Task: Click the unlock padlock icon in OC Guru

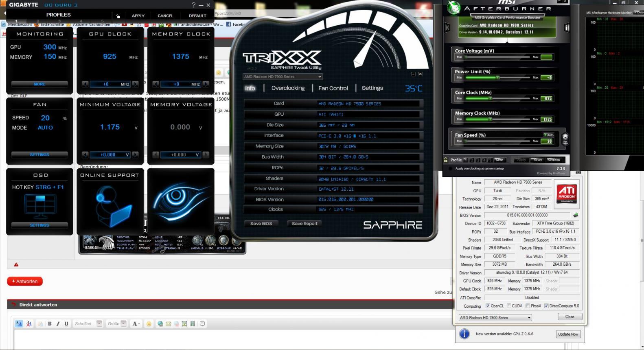Action: pos(118,16)
